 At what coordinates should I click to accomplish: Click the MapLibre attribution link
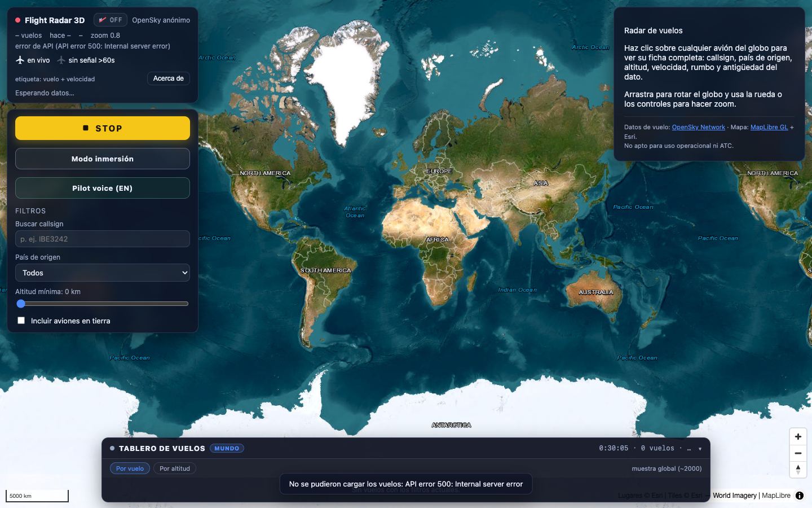click(776, 496)
